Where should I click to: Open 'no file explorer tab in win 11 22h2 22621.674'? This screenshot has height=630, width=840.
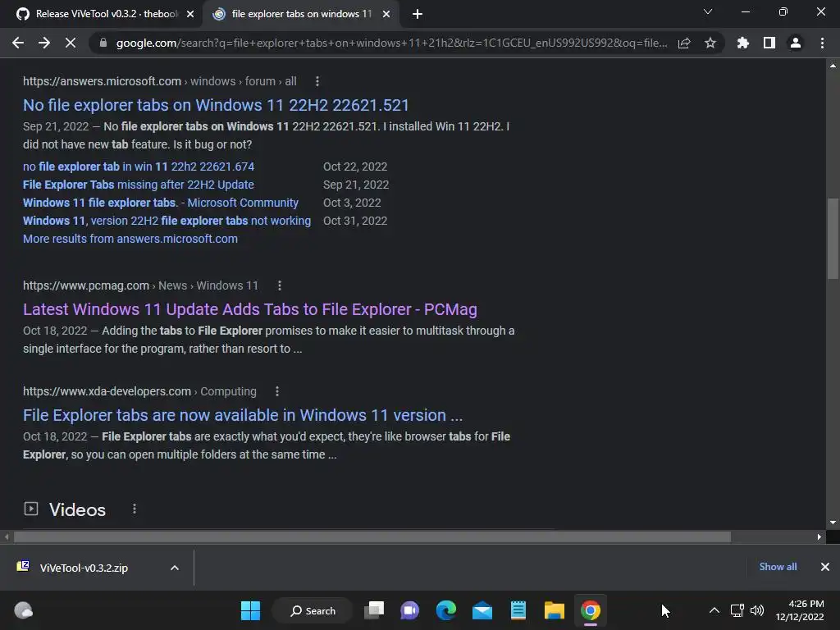click(x=139, y=167)
